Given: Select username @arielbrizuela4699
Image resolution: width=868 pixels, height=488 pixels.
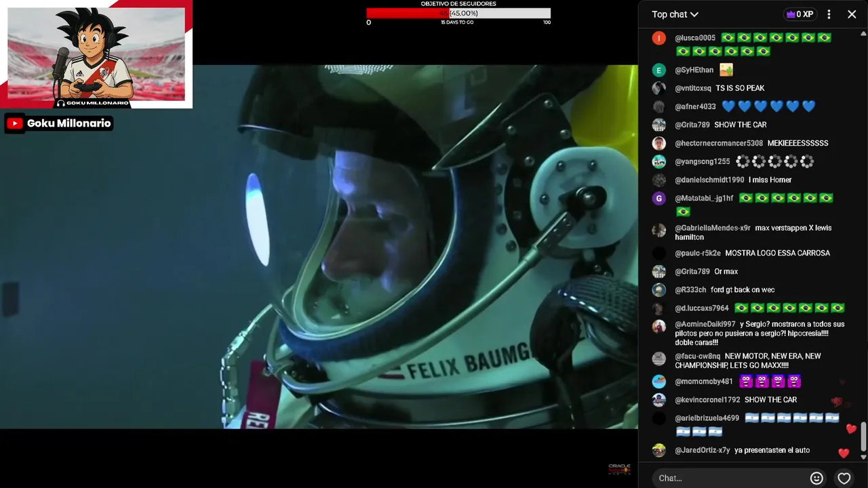Looking at the screenshot, I should coord(707,418).
